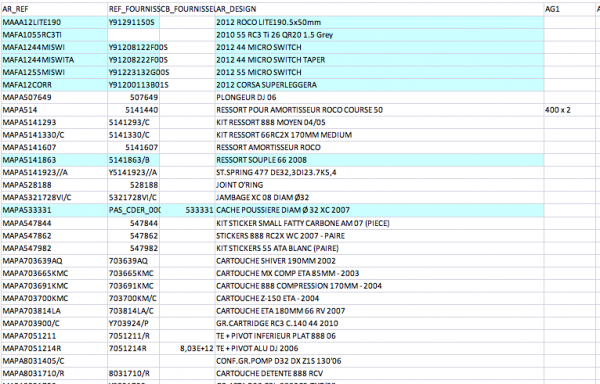Select CARTOUCHE DETENTE 888 RCV cell

(x=379, y=373)
